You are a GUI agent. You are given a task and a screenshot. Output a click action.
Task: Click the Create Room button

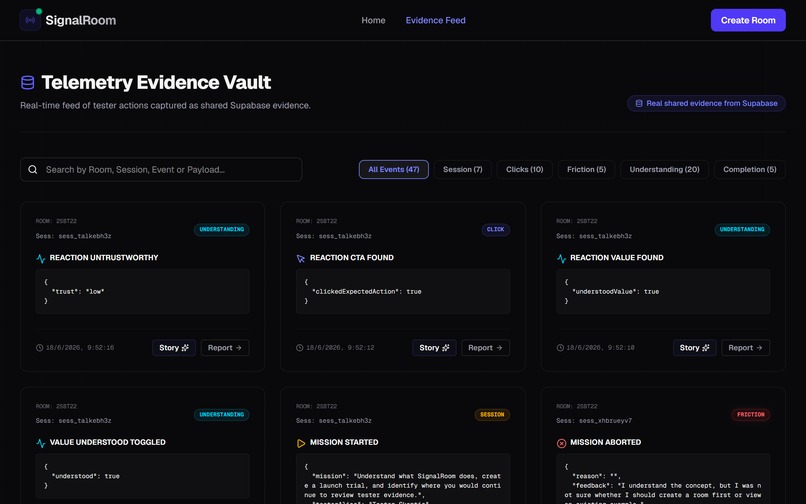coord(748,20)
